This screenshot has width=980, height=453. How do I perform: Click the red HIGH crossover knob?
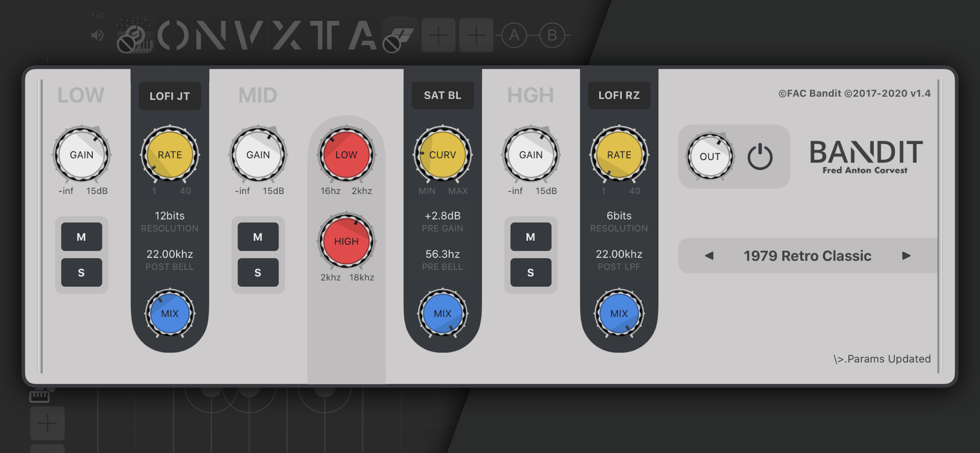(x=346, y=241)
